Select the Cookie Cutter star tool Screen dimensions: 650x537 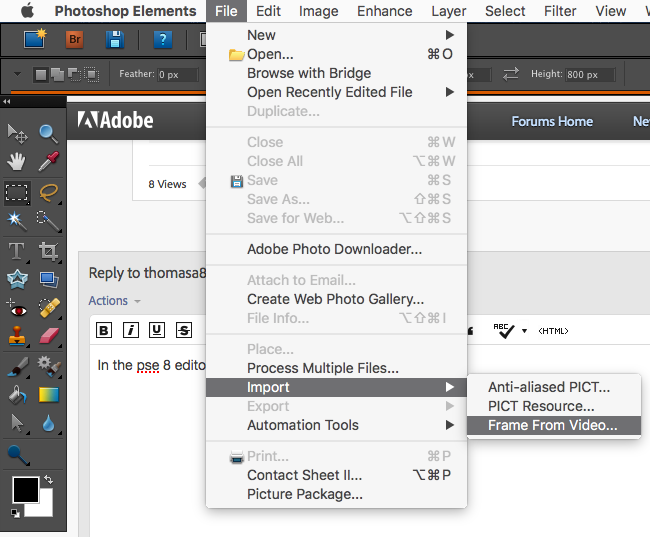[17, 279]
